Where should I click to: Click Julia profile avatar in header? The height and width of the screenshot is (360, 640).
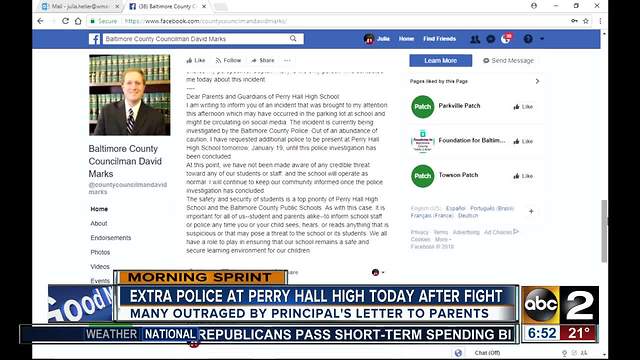pos(369,39)
